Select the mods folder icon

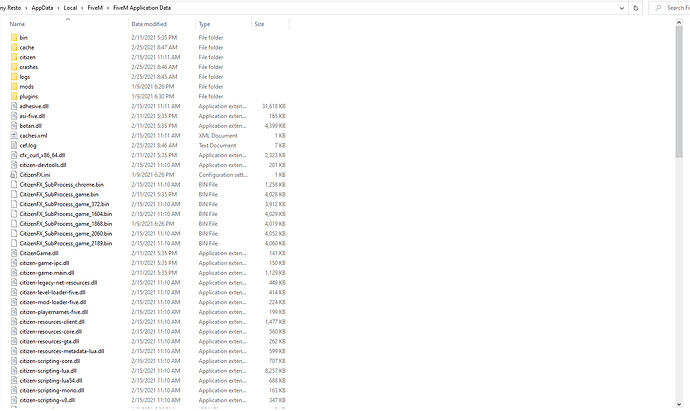[x=14, y=86]
